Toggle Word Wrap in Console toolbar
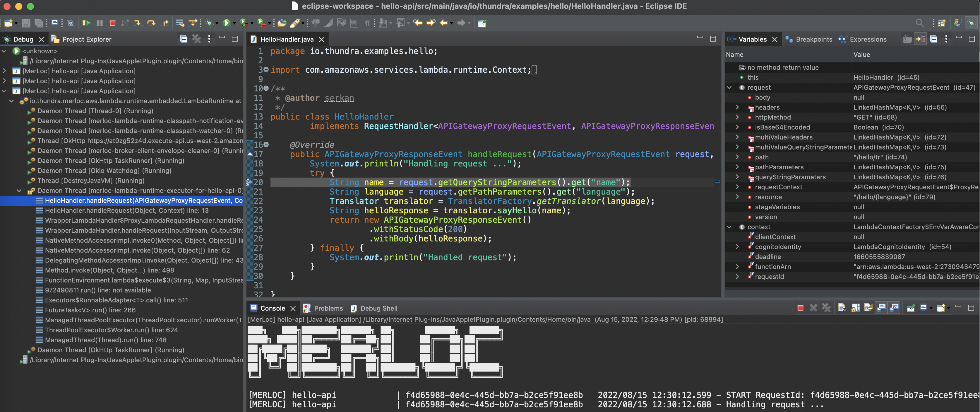This screenshot has height=412, width=980. (868, 308)
